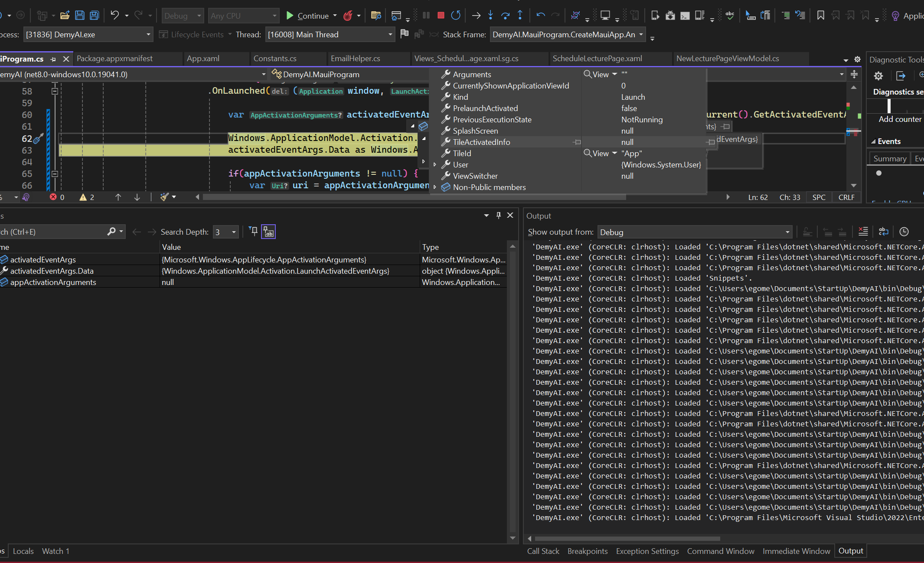This screenshot has width=924, height=563.
Task: Open the Process dropdown showing DemyAI.exe
Action: [88, 34]
